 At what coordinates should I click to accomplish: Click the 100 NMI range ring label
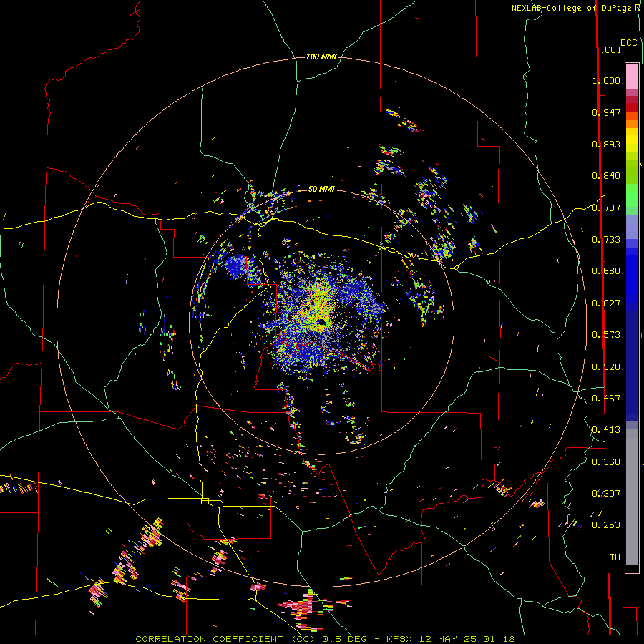(321, 57)
